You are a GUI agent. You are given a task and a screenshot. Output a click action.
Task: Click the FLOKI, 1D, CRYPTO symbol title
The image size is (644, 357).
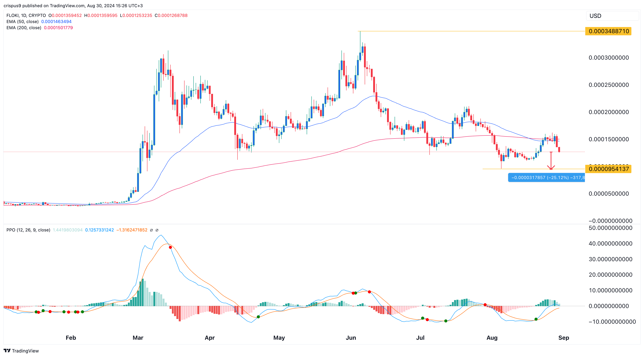pyautogui.click(x=26, y=15)
